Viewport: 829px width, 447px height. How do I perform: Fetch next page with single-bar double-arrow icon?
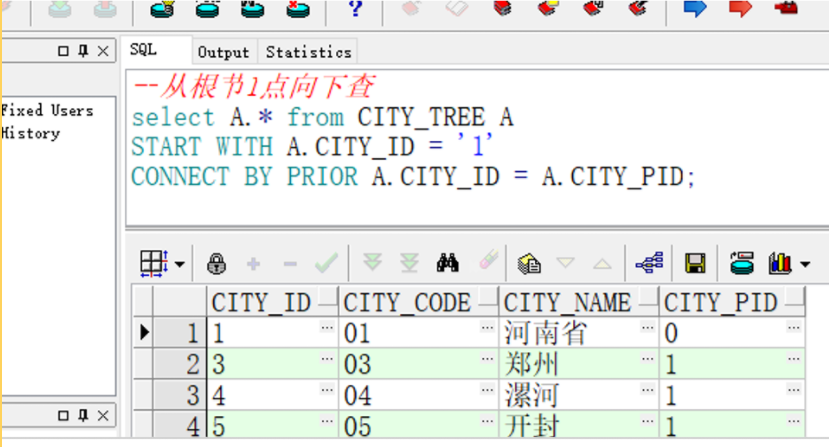[x=372, y=262]
